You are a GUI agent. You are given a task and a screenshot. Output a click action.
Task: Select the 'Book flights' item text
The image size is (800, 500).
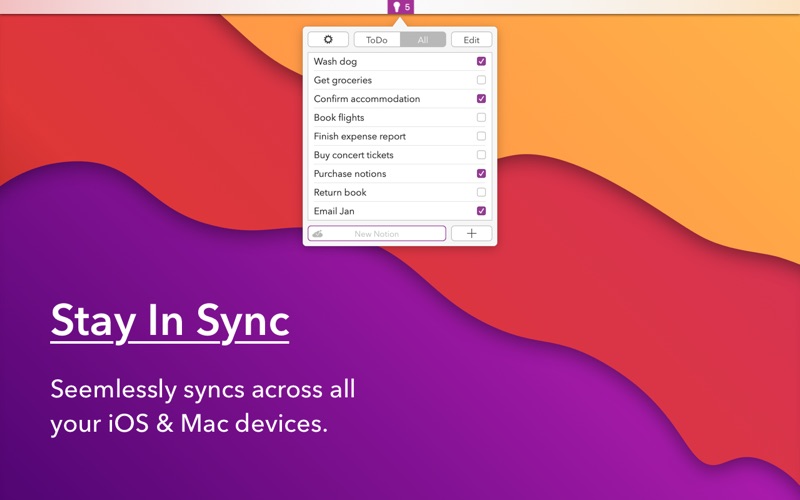339,117
